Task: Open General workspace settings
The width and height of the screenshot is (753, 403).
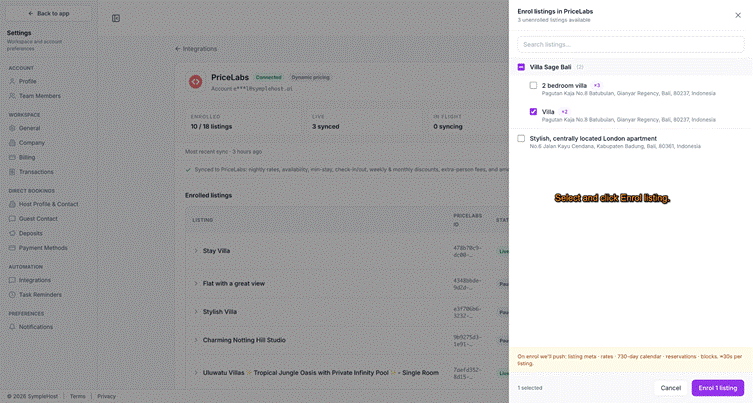Action: [x=29, y=128]
